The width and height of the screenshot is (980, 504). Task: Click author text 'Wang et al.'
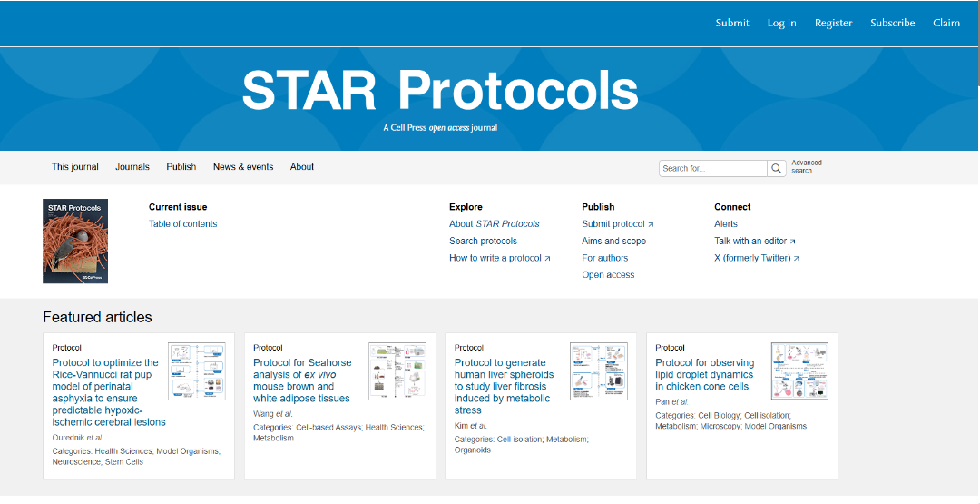coord(272,414)
